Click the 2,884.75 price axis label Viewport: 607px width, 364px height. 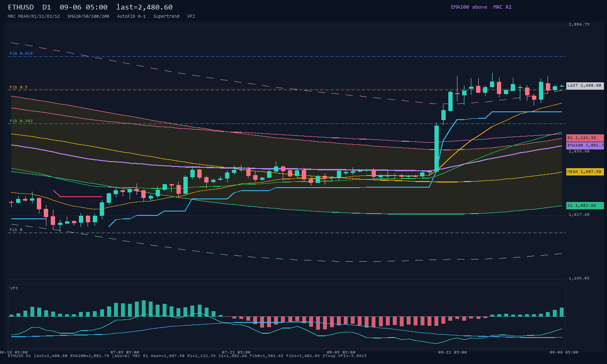click(579, 24)
